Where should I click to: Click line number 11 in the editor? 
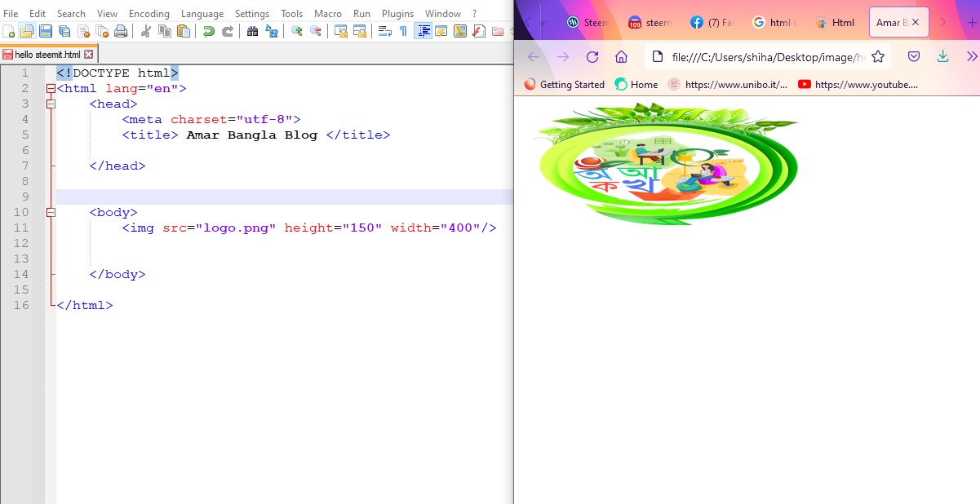click(21, 228)
